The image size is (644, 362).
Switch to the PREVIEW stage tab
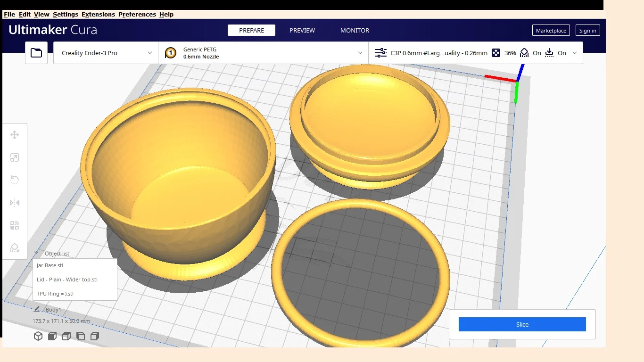(302, 30)
